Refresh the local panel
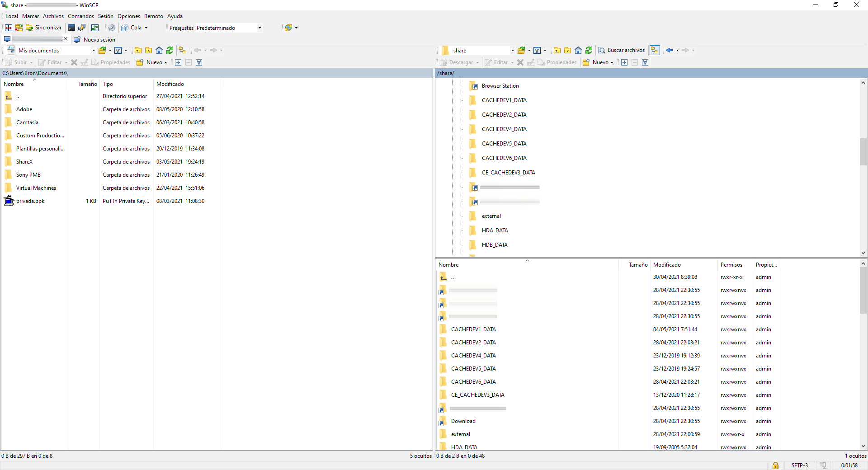 pyautogui.click(x=170, y=50)
